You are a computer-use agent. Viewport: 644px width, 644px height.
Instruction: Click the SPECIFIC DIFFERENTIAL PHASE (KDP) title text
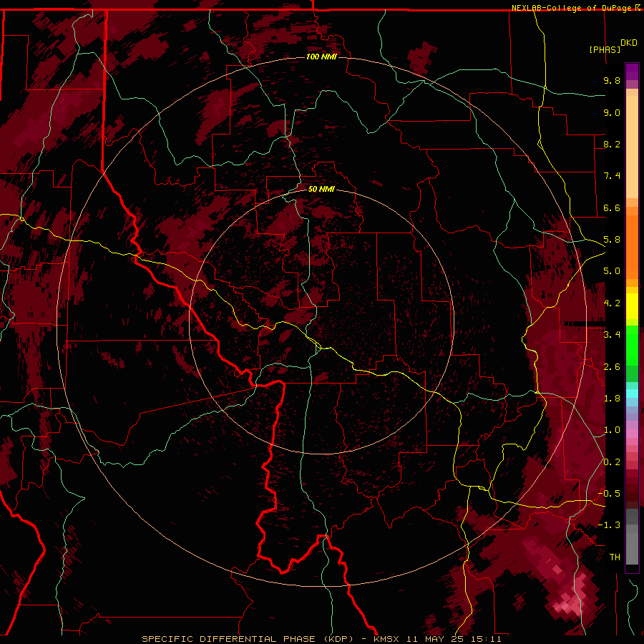tap(248, 639)
